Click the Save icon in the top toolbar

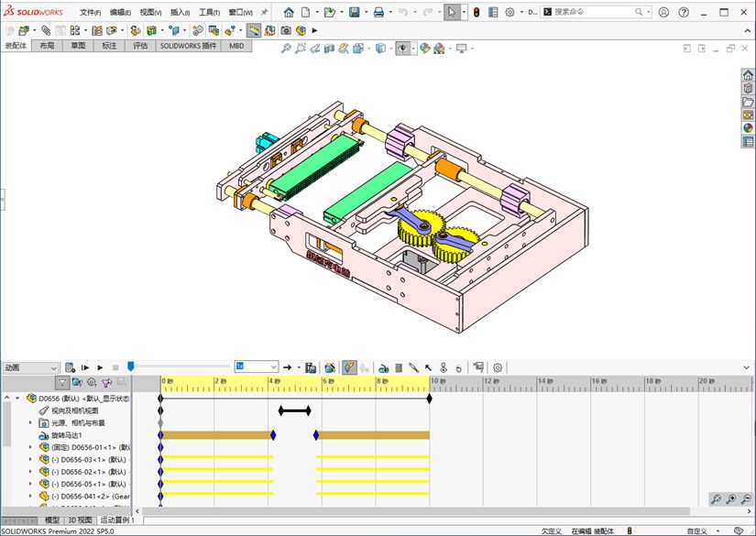pyautogui.click(x=354, y=13)
